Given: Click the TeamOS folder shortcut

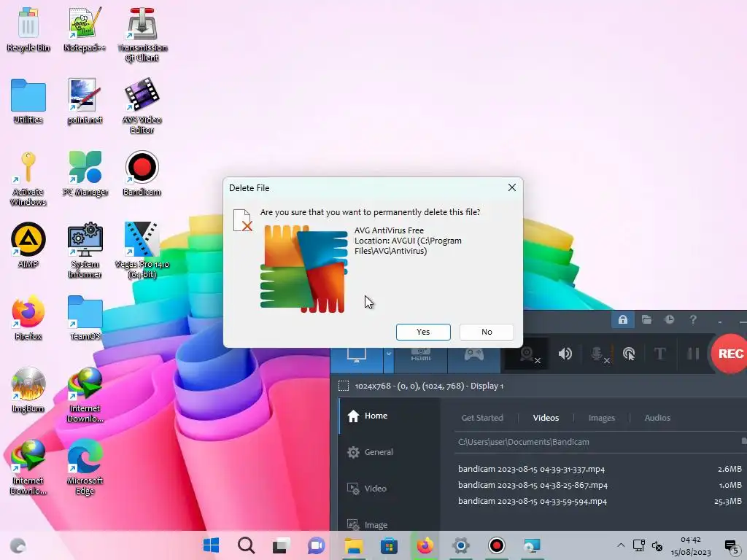Looking at the screenshot, I should pos(85,317).
